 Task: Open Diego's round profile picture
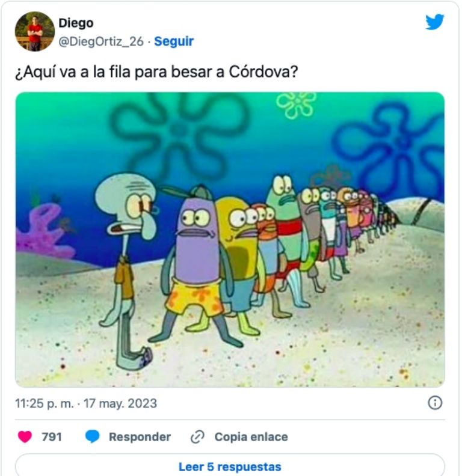pos(35,31)
